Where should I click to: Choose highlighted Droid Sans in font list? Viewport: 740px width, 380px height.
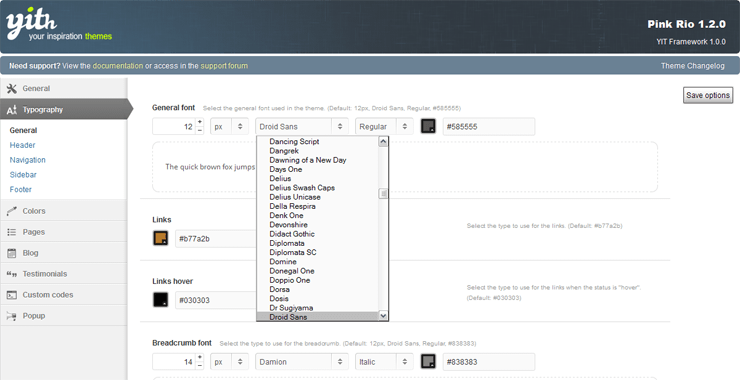(x=318, y=317)
